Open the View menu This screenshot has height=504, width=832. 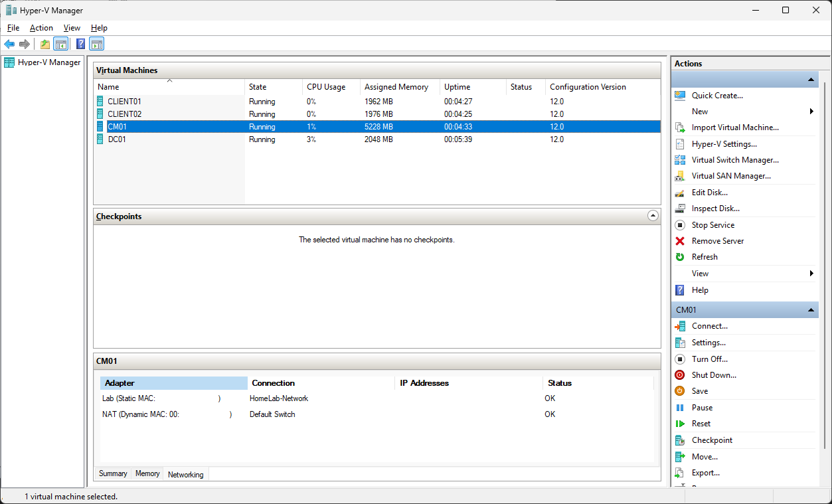point(72,28)
